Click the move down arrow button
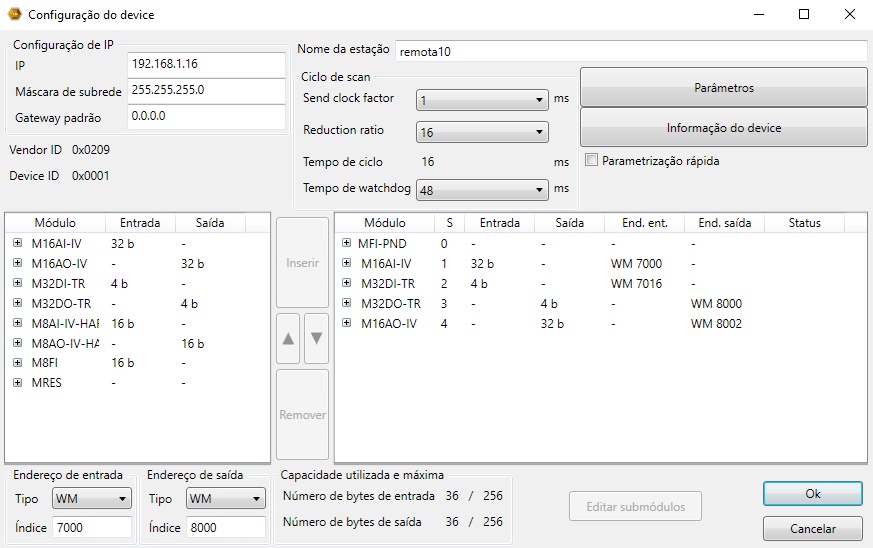This screenshot has height=548, width=873. point(316,339)
